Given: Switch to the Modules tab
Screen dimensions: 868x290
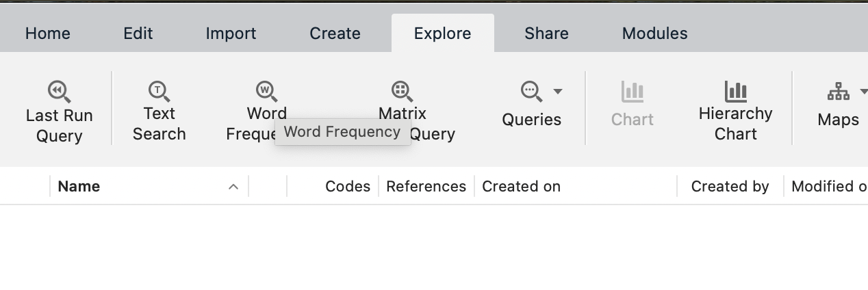Looking at the screenshot, I should (654, 34).
